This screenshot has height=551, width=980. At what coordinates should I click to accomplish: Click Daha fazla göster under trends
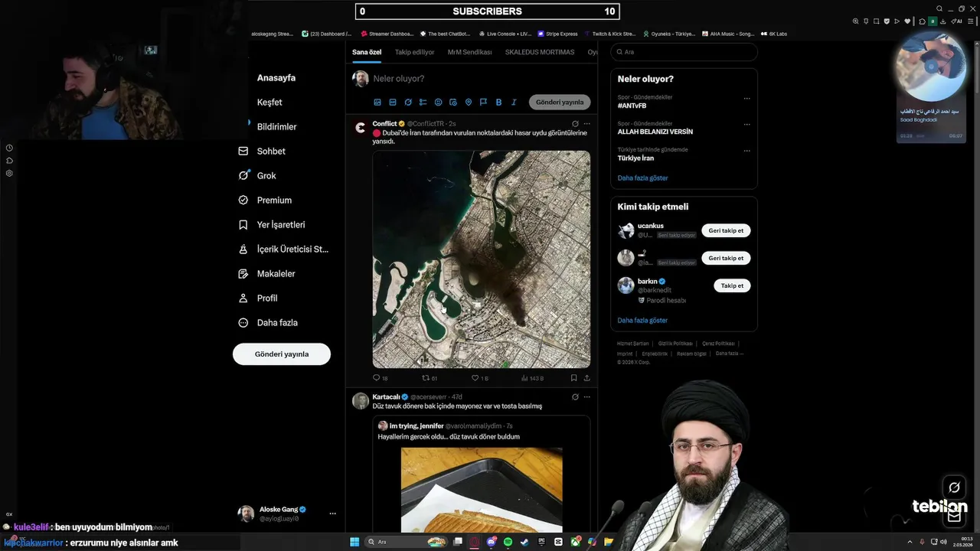(x=643, y=178)
